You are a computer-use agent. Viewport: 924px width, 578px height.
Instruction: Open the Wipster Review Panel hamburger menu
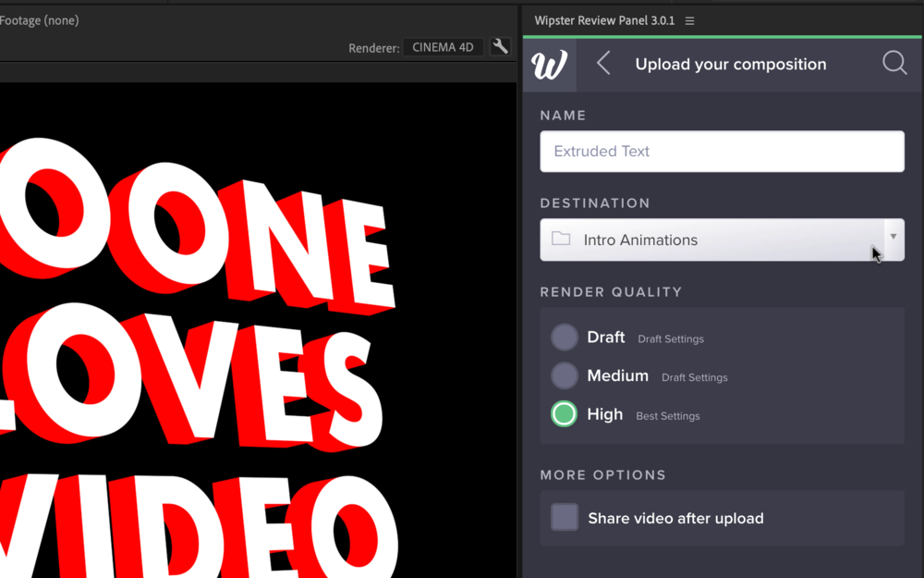[x=689, y=21]
